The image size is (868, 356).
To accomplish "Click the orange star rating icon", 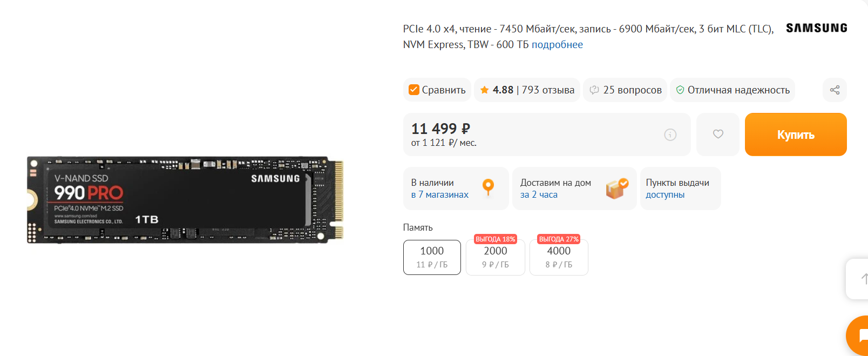I will click(x=484, y=90).
